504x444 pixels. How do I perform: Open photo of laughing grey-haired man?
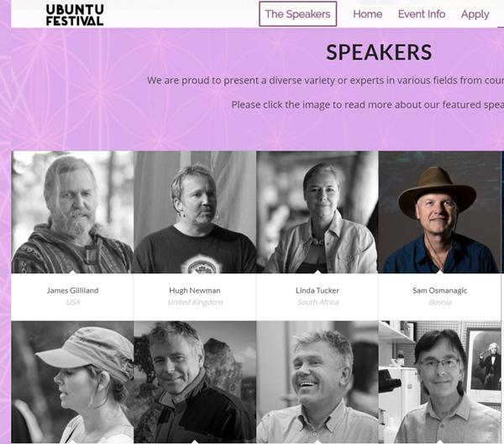point(318,382)
